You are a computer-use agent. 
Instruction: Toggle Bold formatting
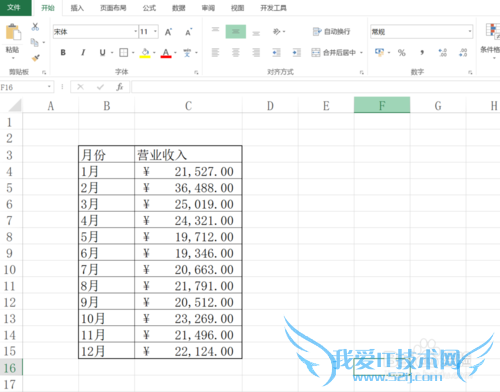[63, 52]
